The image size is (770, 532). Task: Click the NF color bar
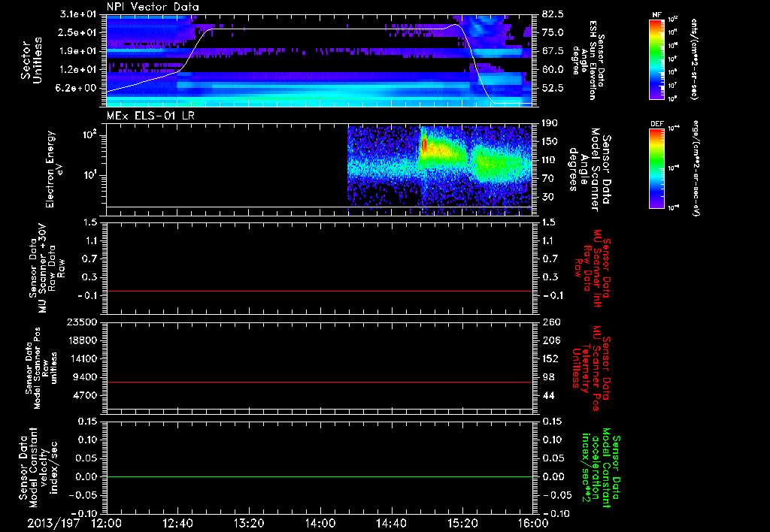(x=656, y=59)
